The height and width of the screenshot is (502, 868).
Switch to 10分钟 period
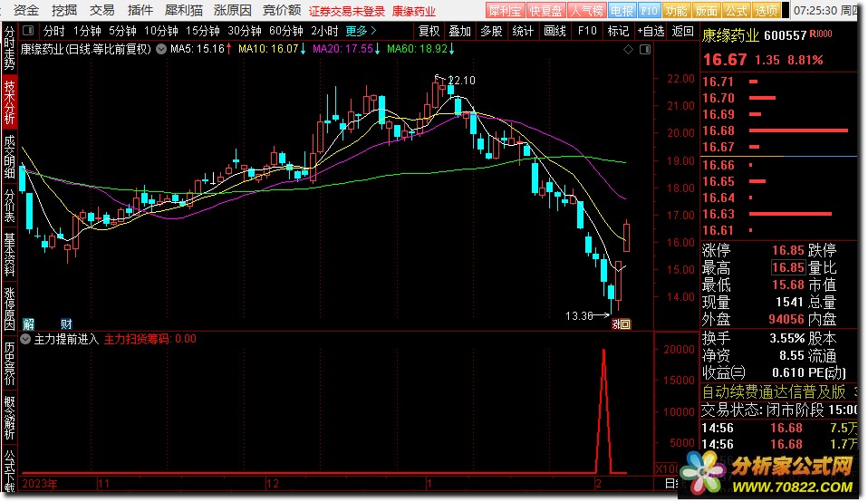click(x=161, y=31)
